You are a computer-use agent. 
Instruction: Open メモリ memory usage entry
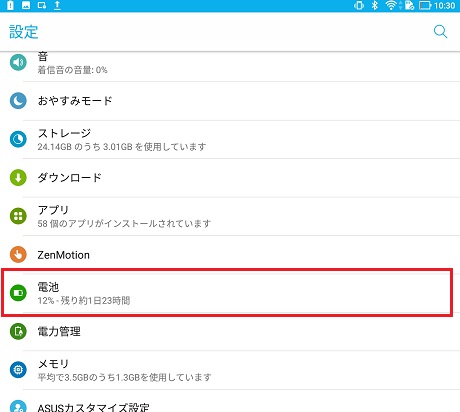(x=230, y=370)
